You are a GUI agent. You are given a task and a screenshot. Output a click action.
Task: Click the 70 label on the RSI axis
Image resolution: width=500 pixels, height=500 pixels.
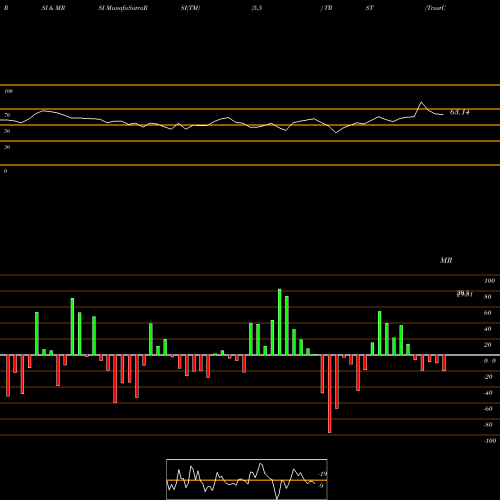(7, 115)
